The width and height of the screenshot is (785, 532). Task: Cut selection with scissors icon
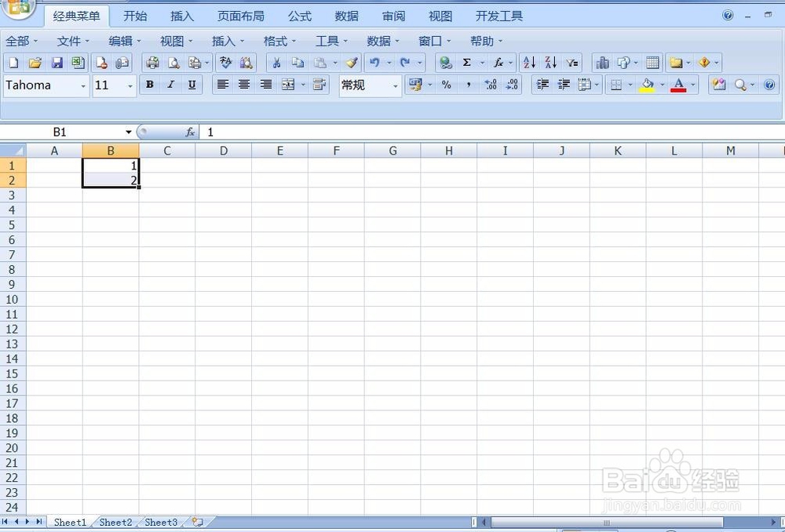(x=276, y=63)
